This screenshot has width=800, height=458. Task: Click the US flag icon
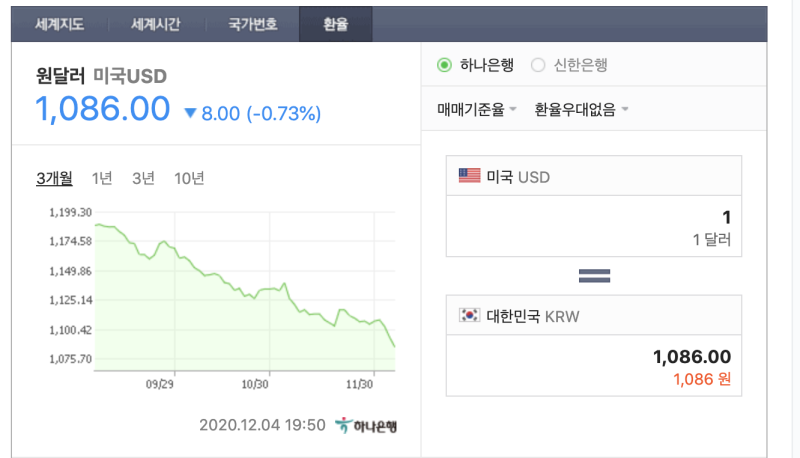[469, 176]
